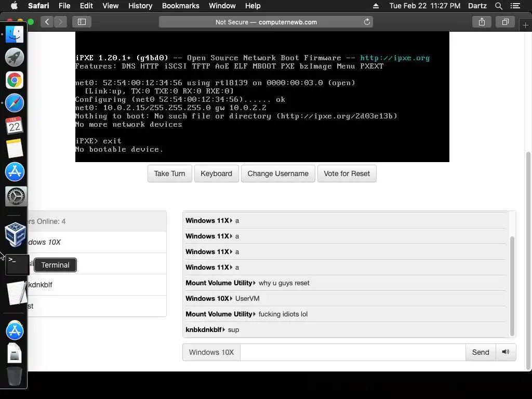
Task: Open Calendar showing Feb 22
Action: [15, 126]
